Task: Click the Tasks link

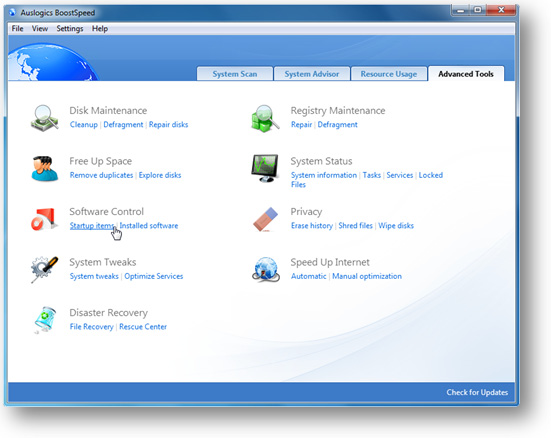Action: pyautogui.click(x=371, y=175)
